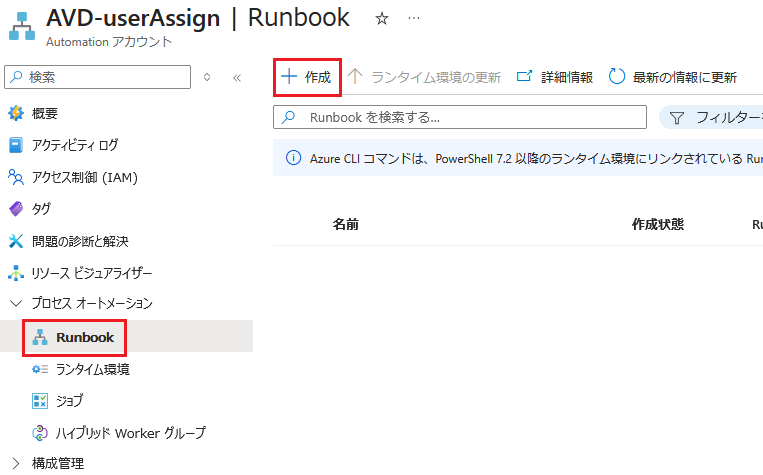This screenshot has height=475, width=763.
Task: Select the アクセス制御 (IAM) icon
Action: point(15,177)
